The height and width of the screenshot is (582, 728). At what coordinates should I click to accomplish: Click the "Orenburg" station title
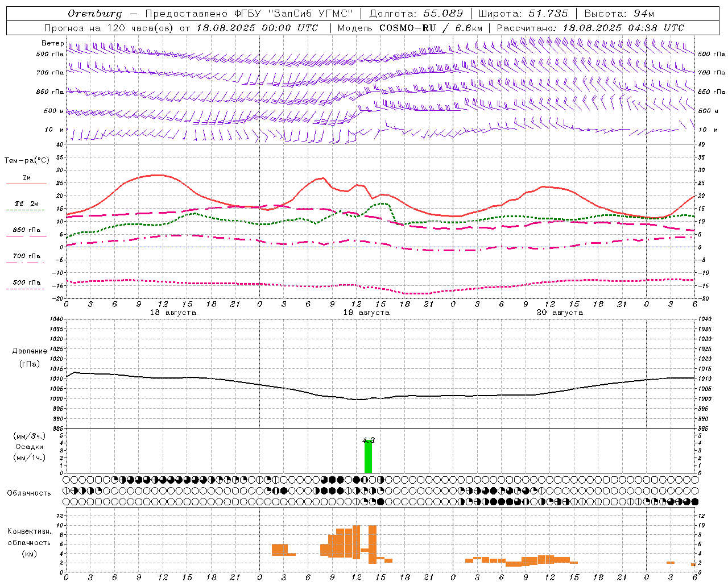coord(94,14)
